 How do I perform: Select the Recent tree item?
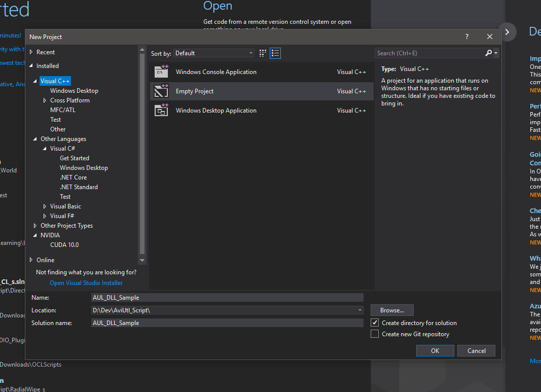tap(45, 52)
